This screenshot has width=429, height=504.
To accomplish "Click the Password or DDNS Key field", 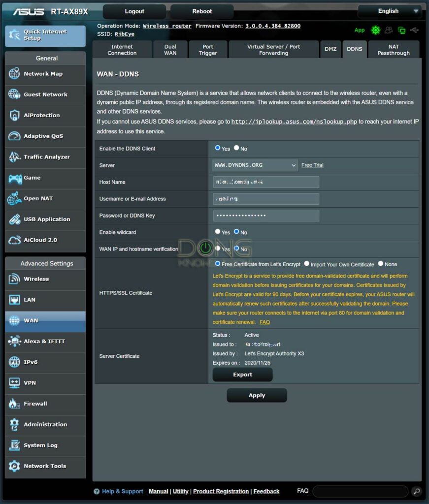I will pyautogui.click(x=266, y=216).
